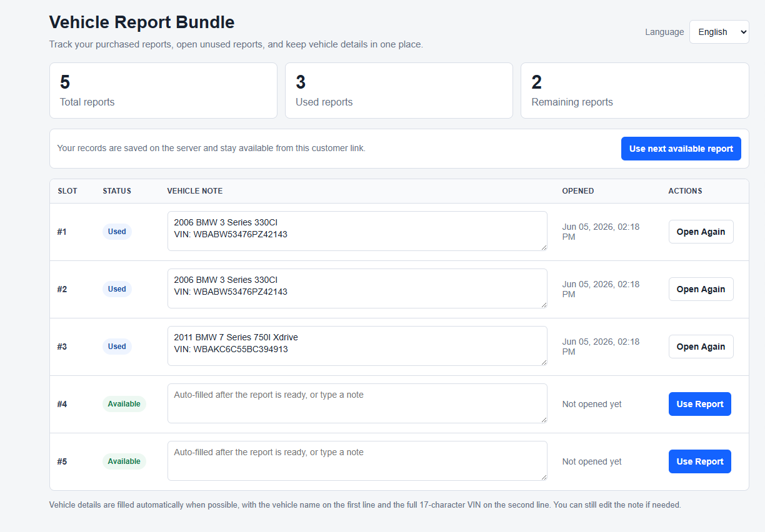Click the #5 slot number
This screenshot has height=532, width=765.
tap(62, 461)
